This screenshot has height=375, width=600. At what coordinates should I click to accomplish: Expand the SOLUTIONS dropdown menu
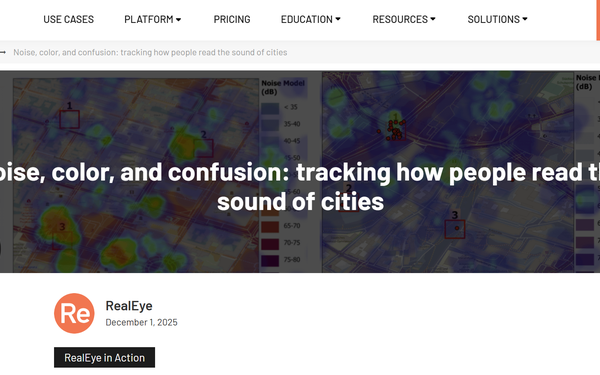coord(497,19)
